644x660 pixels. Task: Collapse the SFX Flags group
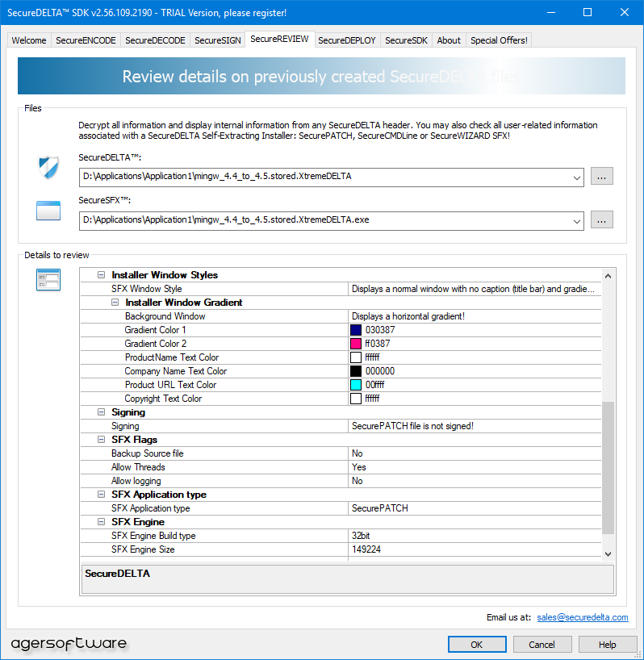(x=101, y=440)
